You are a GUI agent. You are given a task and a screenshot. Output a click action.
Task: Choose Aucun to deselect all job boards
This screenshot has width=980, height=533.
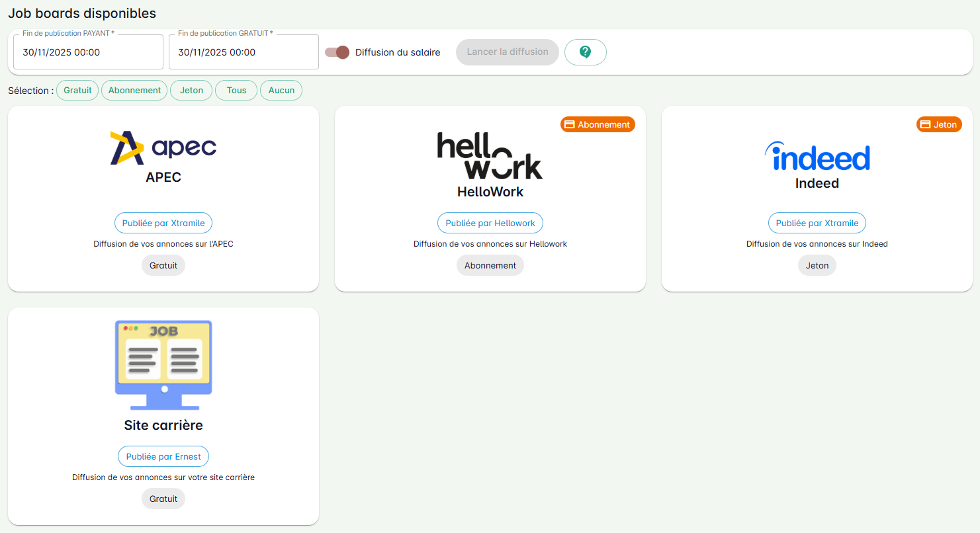point(281,91)
